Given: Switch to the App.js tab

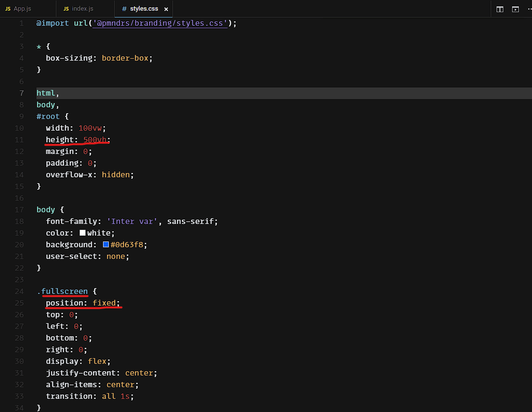Looking at the screenshot, I should pos(22,9).
